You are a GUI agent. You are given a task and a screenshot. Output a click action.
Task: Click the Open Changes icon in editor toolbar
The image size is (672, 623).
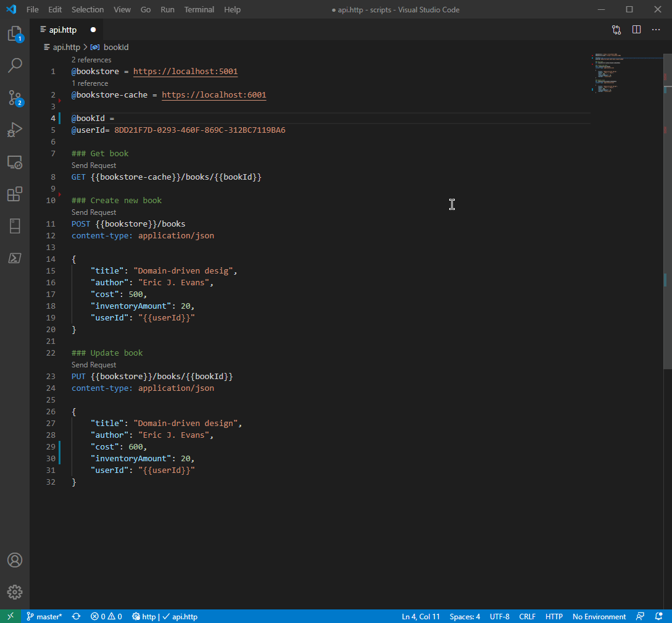pos(616,30)
